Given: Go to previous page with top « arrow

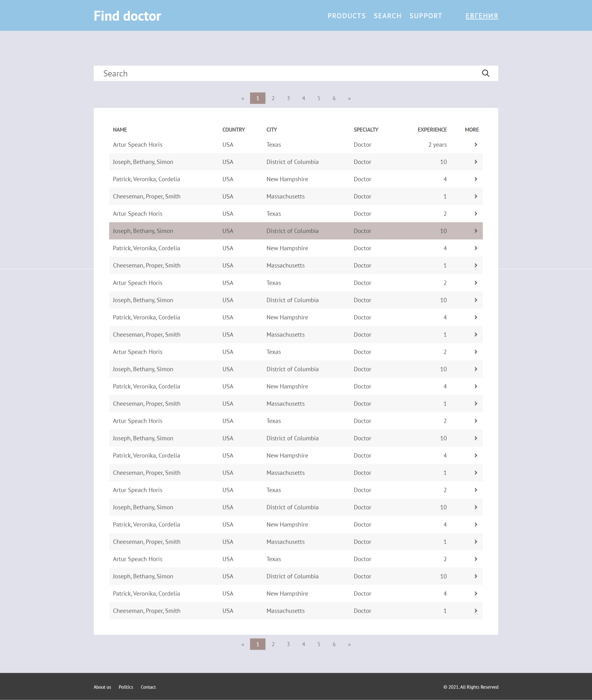Looking at the screenshot, I should 243,98.
